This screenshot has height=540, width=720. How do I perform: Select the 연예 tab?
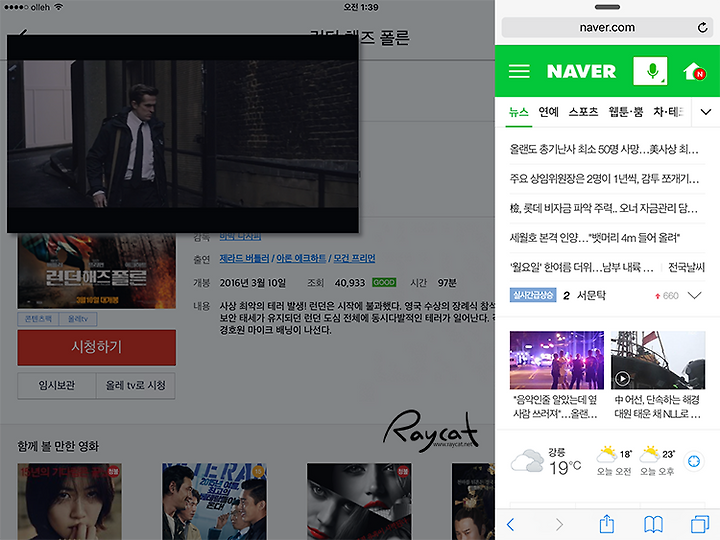(548, 112)
